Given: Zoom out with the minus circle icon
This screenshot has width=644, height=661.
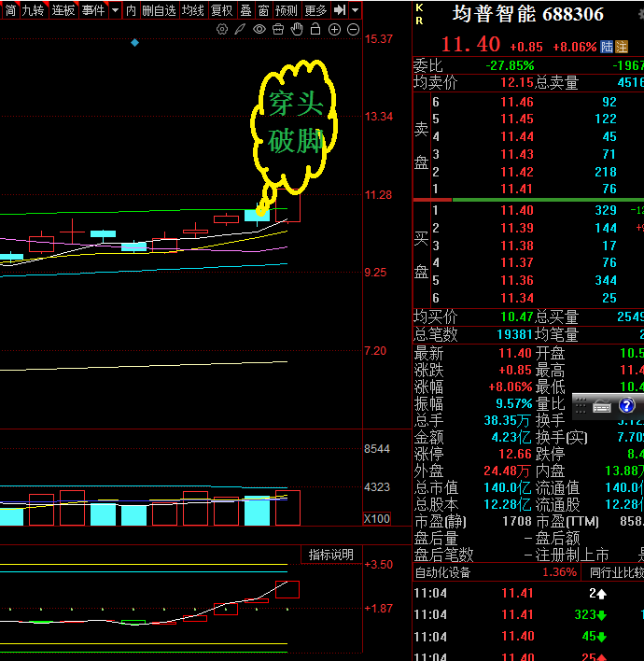Looking at the screenshot, I should tap(353, 29).
